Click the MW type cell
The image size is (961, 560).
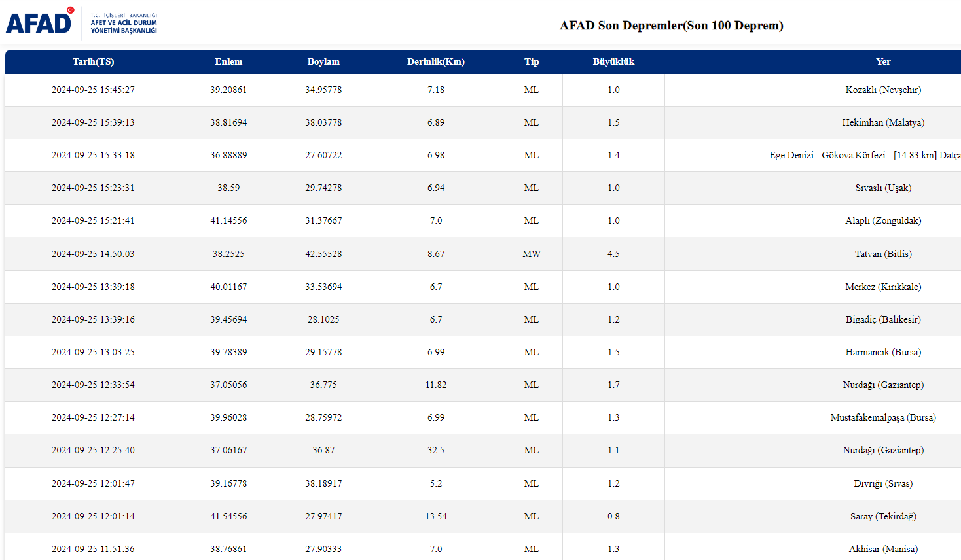tap(532, 254)
